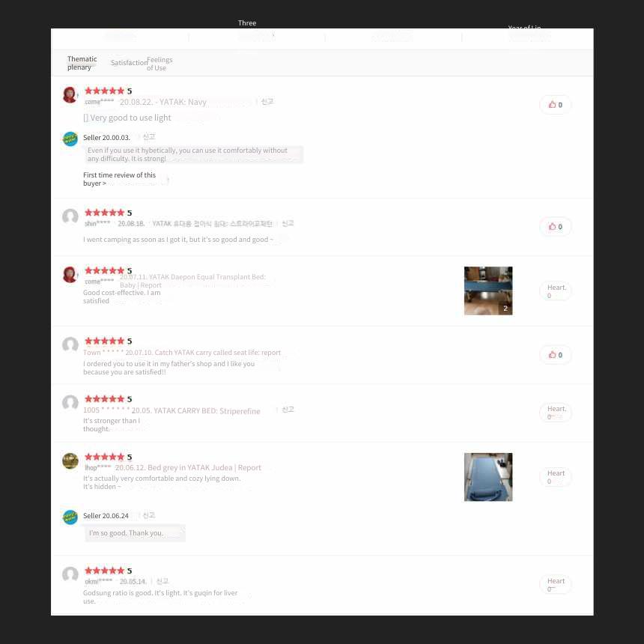The width and height of the screenshot is (644, 644).
Task: Expand First time review of this buyer
Action: [120, 179]
